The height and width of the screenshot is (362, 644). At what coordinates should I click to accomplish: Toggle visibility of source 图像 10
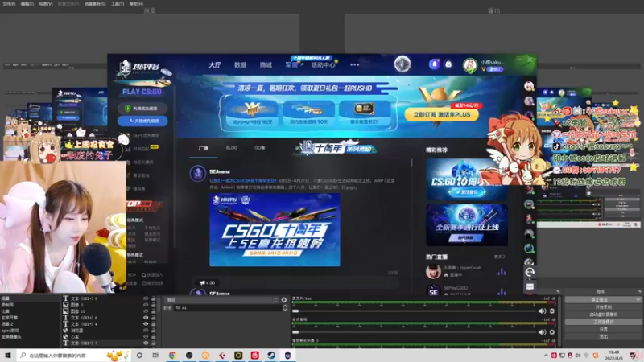click(x=146, y=311)
